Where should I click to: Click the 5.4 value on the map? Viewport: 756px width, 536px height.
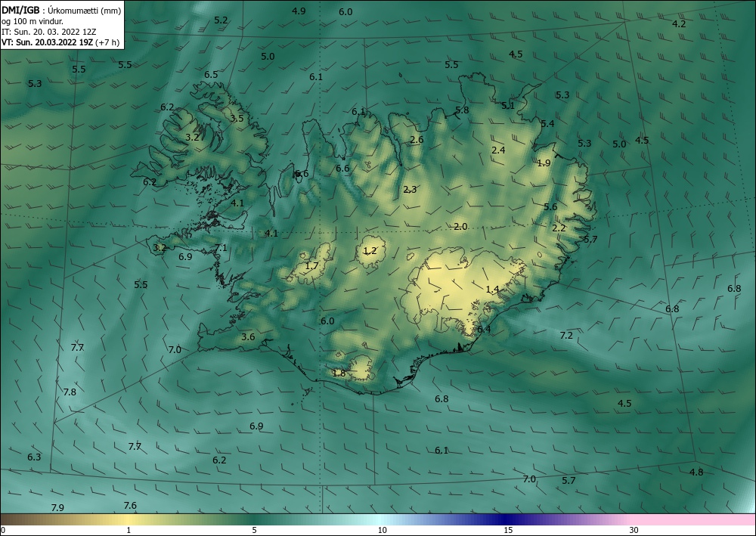547,123
